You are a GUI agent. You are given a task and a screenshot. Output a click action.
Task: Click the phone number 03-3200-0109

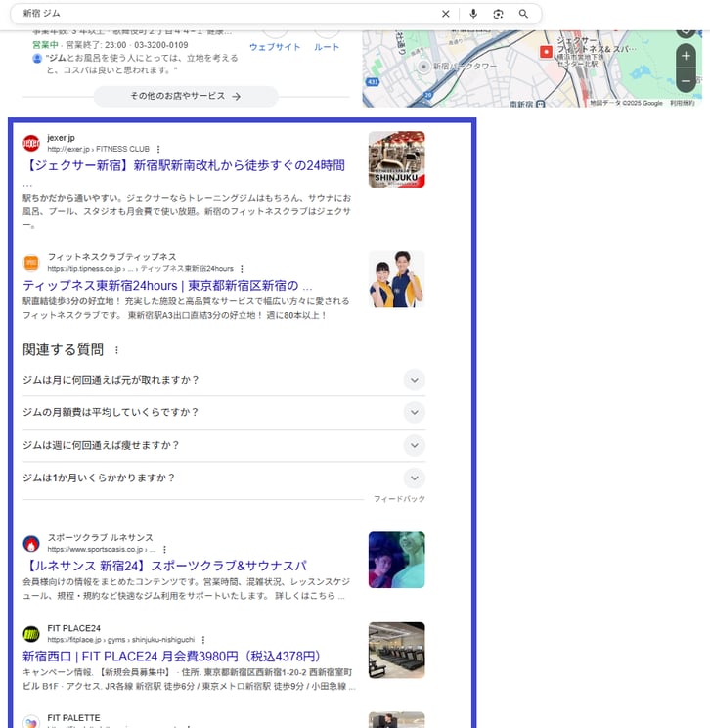point(161,45)
